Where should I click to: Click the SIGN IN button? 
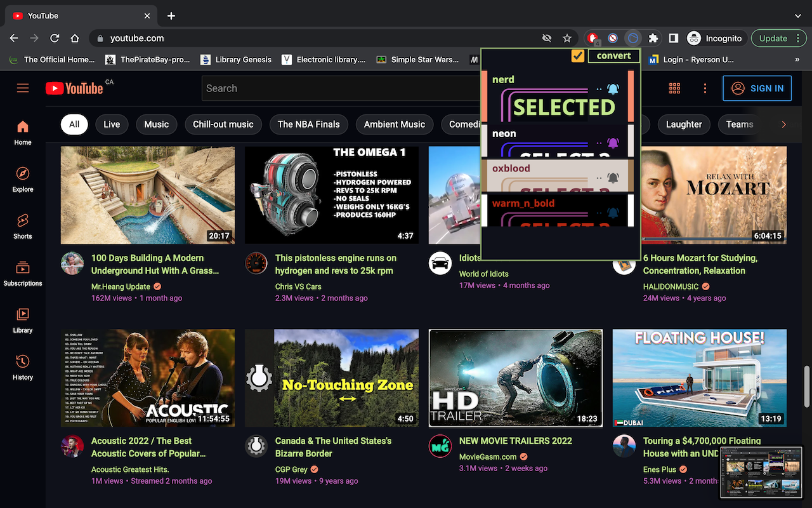757,88
